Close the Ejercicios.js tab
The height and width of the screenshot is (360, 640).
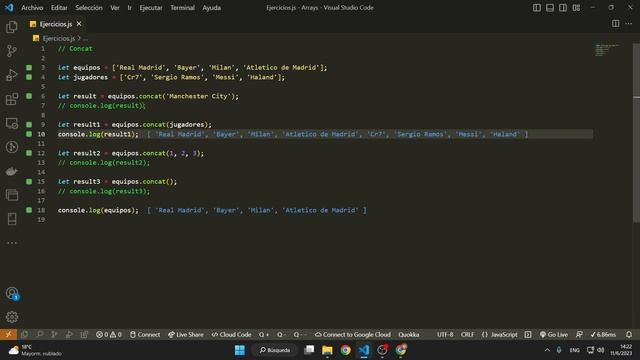79,24
